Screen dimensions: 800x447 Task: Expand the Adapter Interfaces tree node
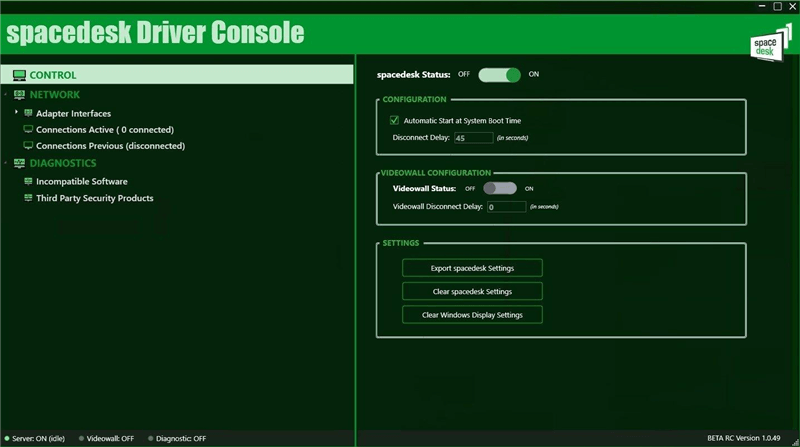pos(16,113)
